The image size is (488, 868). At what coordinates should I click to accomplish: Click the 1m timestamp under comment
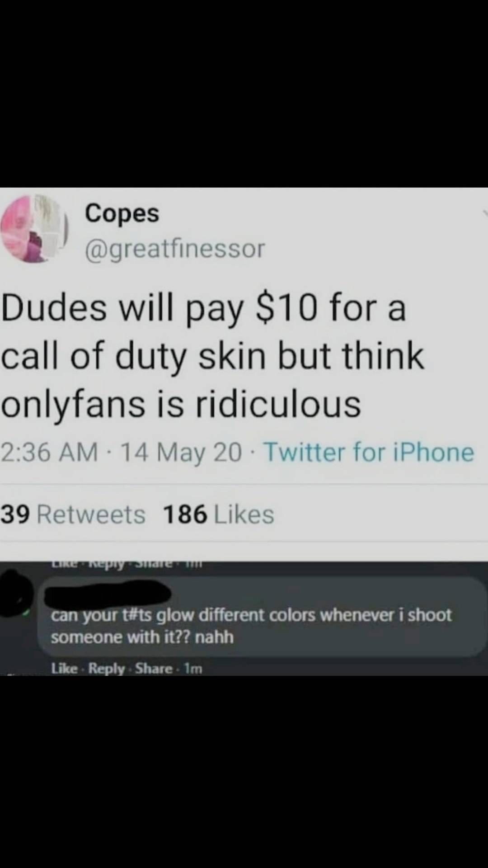pyautogui.click(x=193, y=669)
